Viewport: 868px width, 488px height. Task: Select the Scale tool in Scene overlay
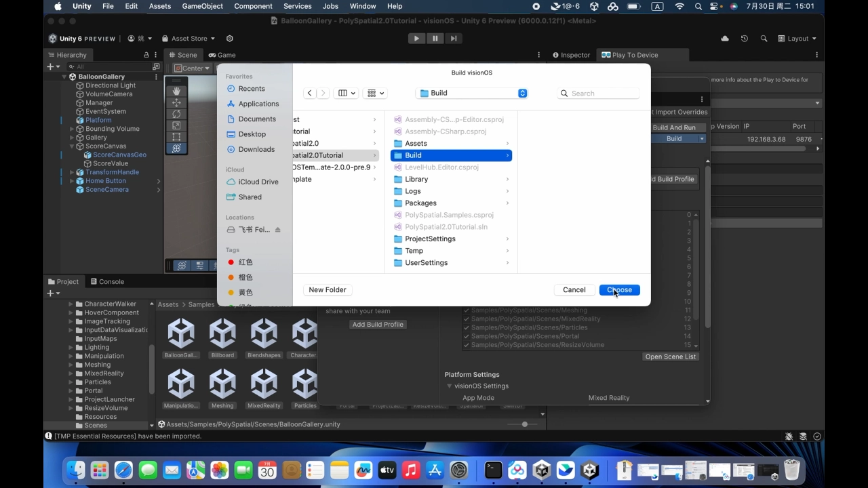coord(176,125)
